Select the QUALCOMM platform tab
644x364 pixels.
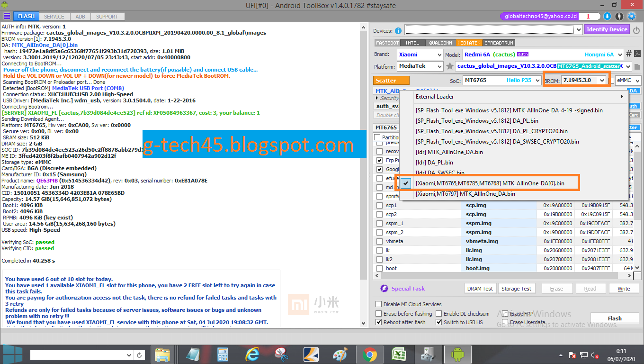pos(440,43)
